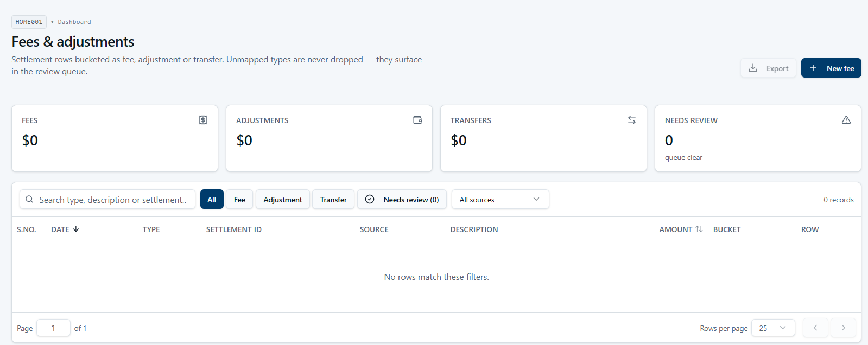
Task: Click the TYPE column header
Action: (151, 229)
